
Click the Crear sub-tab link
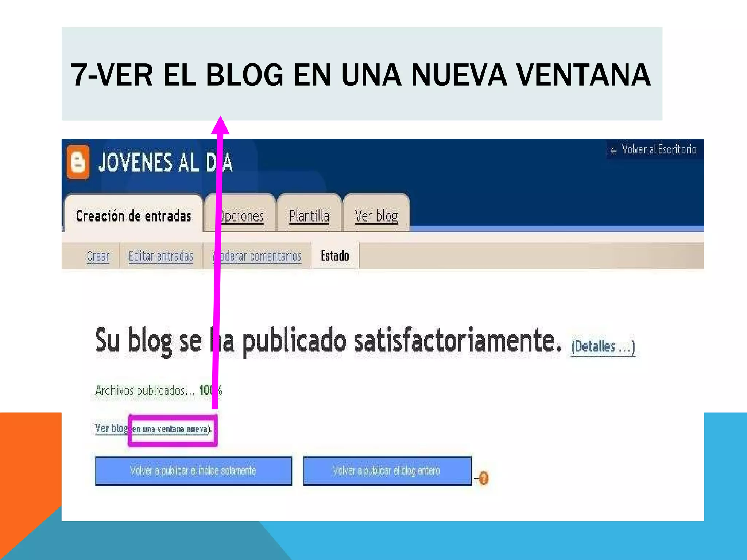(98, 256)
